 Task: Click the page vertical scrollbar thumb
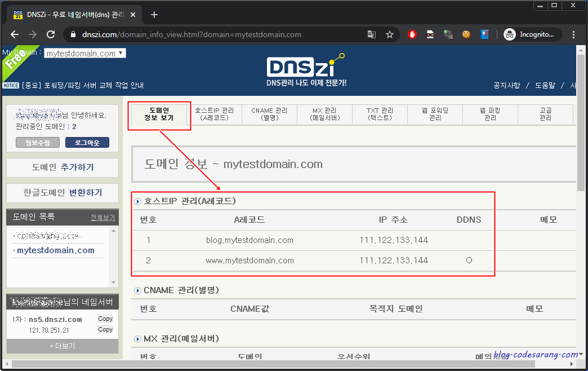pos(581,122)
